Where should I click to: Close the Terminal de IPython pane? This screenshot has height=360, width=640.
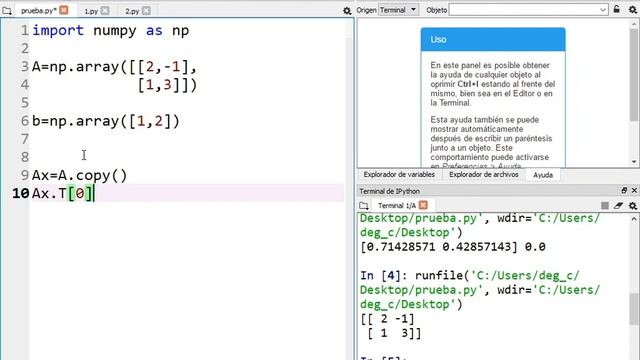coord(634,191)
